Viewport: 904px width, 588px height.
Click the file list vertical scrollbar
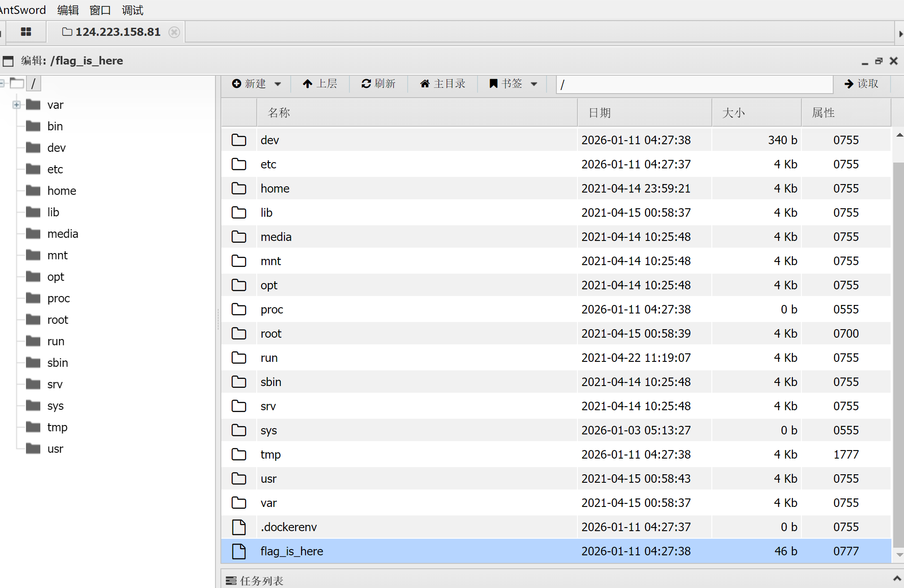[898, 354]
